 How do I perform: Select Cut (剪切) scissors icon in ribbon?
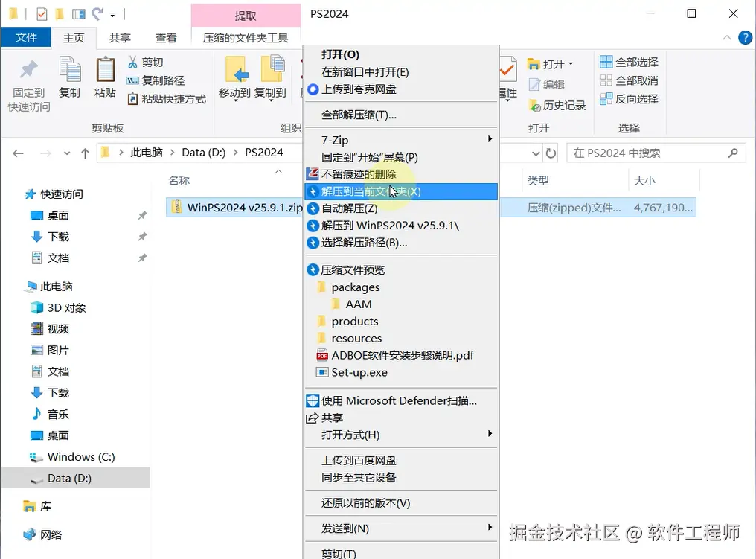coord(132,63)
